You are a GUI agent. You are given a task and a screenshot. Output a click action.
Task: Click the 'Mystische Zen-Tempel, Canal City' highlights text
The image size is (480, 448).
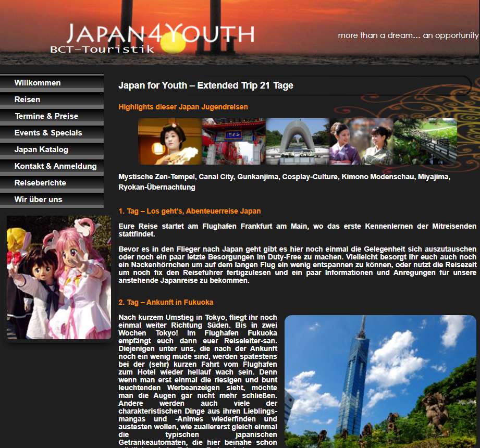285,182
